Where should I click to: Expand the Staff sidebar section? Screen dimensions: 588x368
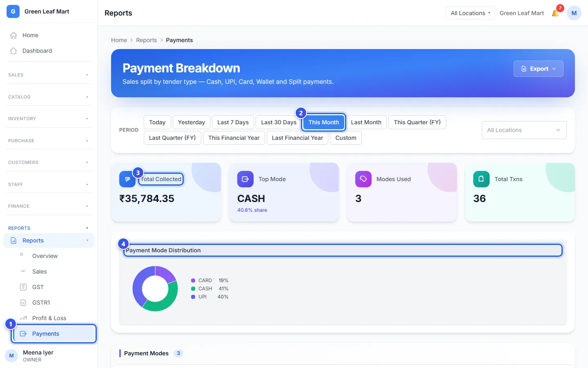[x=49, y=184]
